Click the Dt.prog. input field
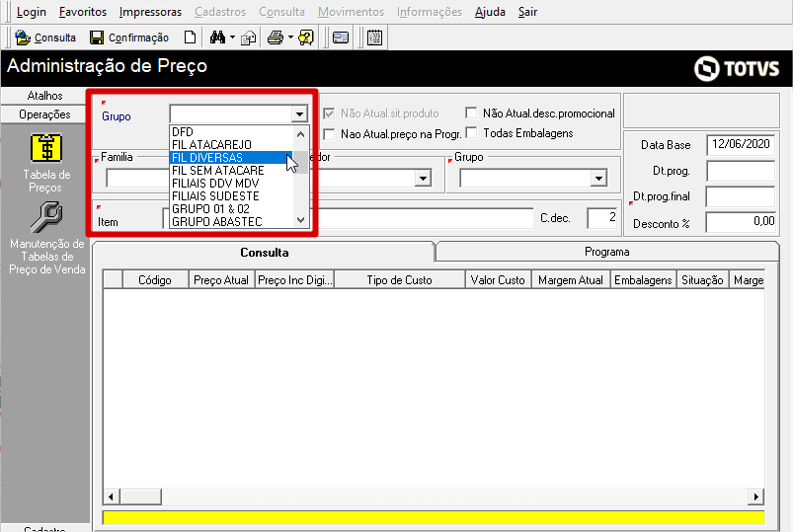793x532 pixels. 741,171
